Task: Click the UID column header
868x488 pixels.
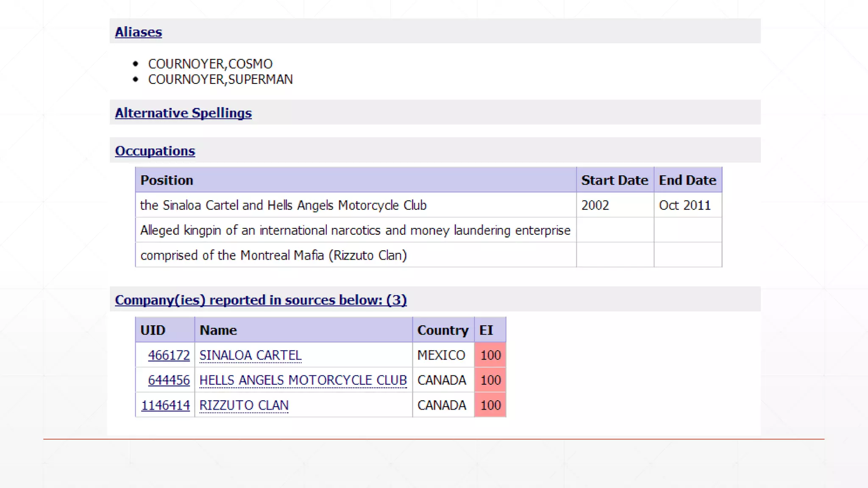Action: tap(153, 330)
